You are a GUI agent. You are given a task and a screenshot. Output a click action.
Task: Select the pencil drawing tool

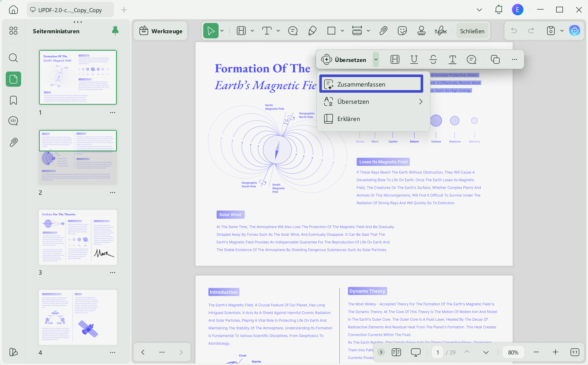coord(312,31)
